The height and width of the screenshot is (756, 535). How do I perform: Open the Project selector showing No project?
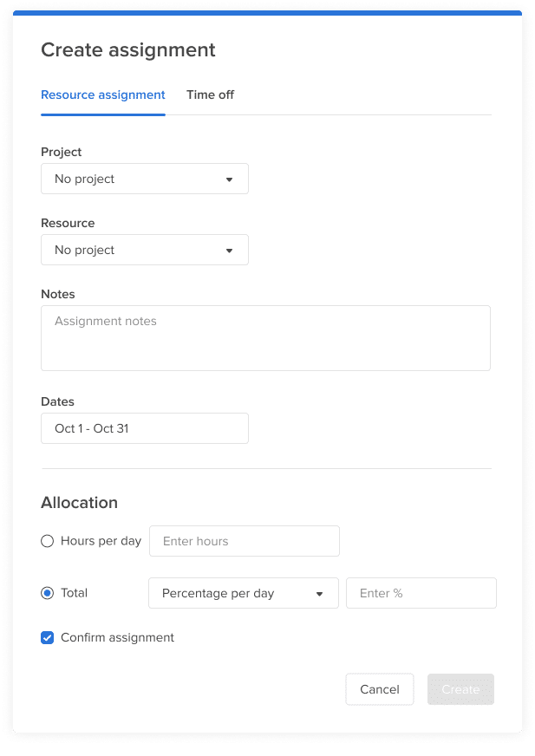(144, 179)
